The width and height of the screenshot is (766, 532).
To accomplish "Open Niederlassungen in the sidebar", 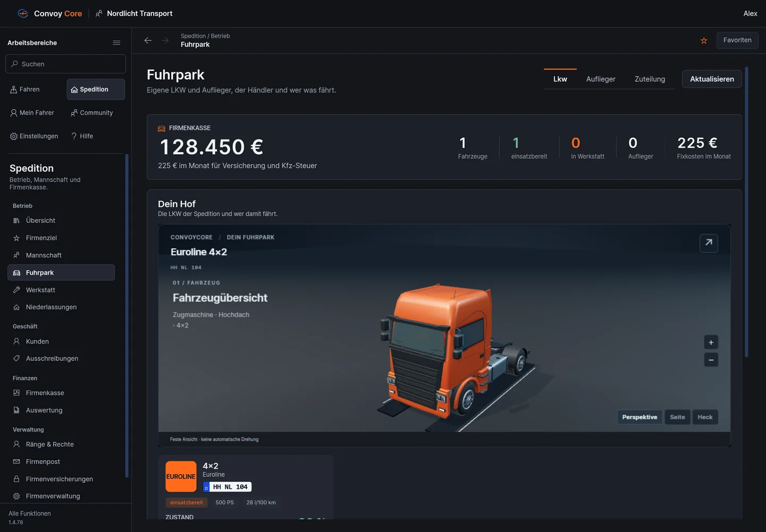I will (61, 307).
